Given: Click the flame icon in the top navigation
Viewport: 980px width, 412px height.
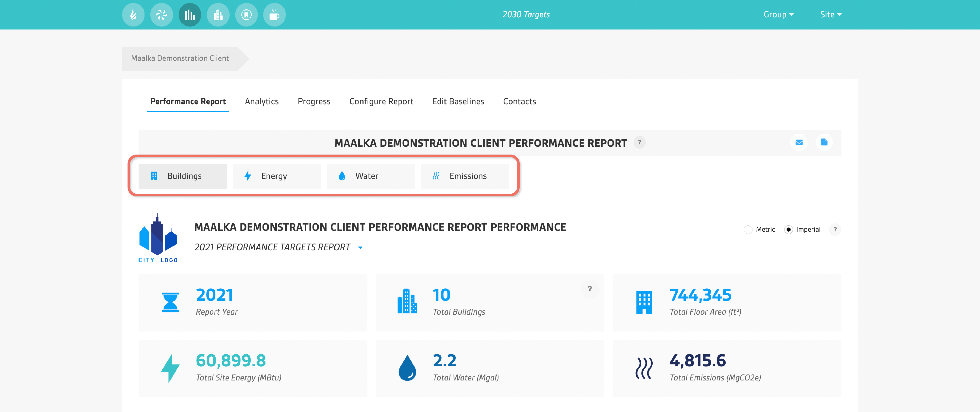Looking at the screenshot, I should 133,15.
